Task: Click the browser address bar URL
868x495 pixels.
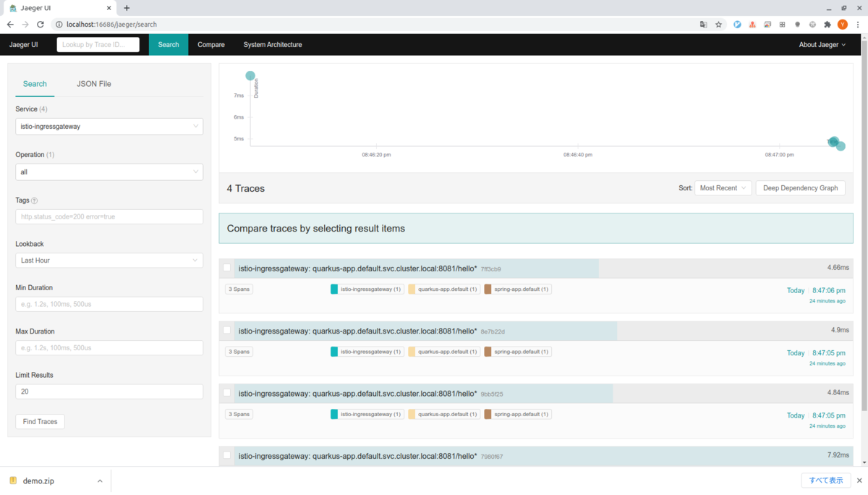Action: (112, 24)
